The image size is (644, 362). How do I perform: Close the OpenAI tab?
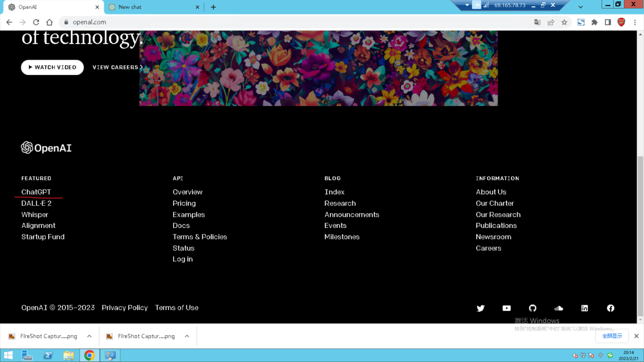[x=97, y=7]
